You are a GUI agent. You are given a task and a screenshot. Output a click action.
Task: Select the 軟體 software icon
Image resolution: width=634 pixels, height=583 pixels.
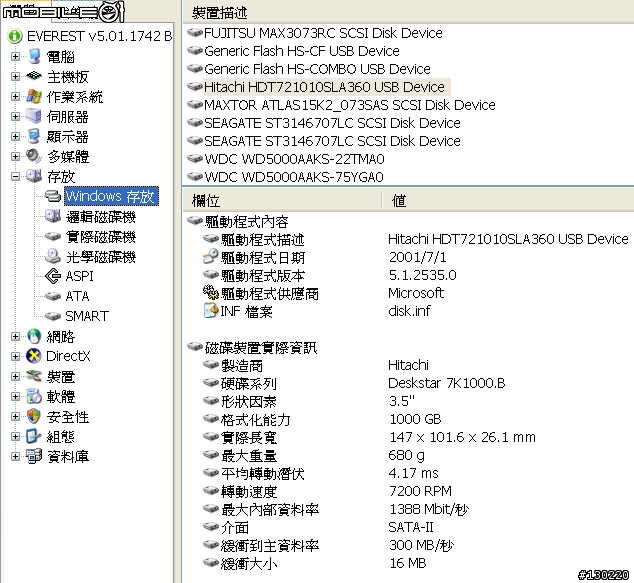(34, 396)
